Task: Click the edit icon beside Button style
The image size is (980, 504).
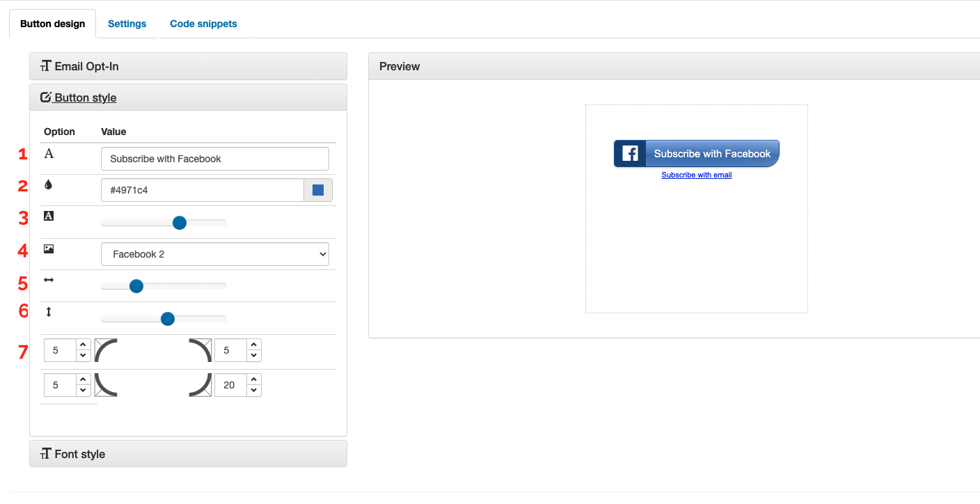Action: point(46,97)
